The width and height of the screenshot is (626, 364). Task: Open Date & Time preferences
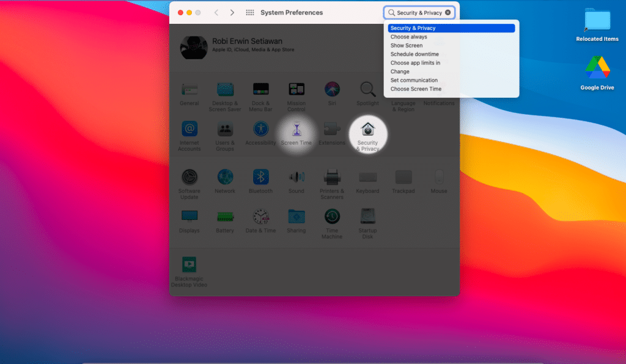tap(260, 221)
